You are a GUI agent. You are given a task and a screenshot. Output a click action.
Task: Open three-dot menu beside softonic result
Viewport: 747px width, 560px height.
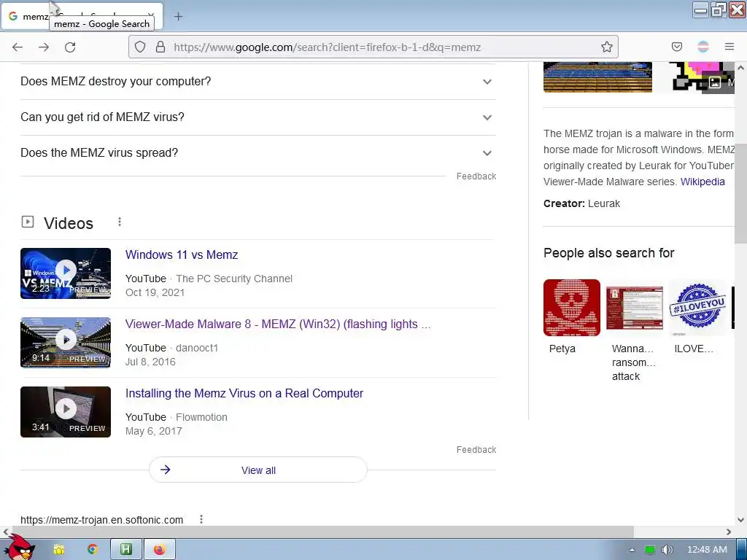(201, 519)
